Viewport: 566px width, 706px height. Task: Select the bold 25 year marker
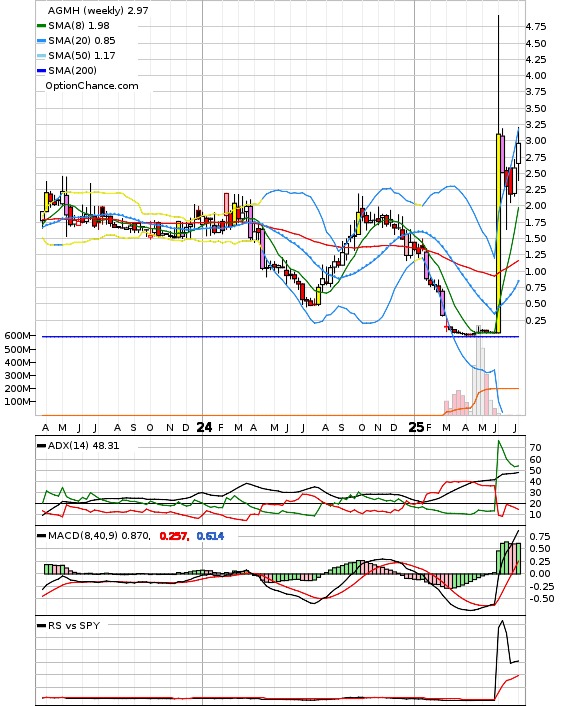pyautogui.click(x=416, y=427)
